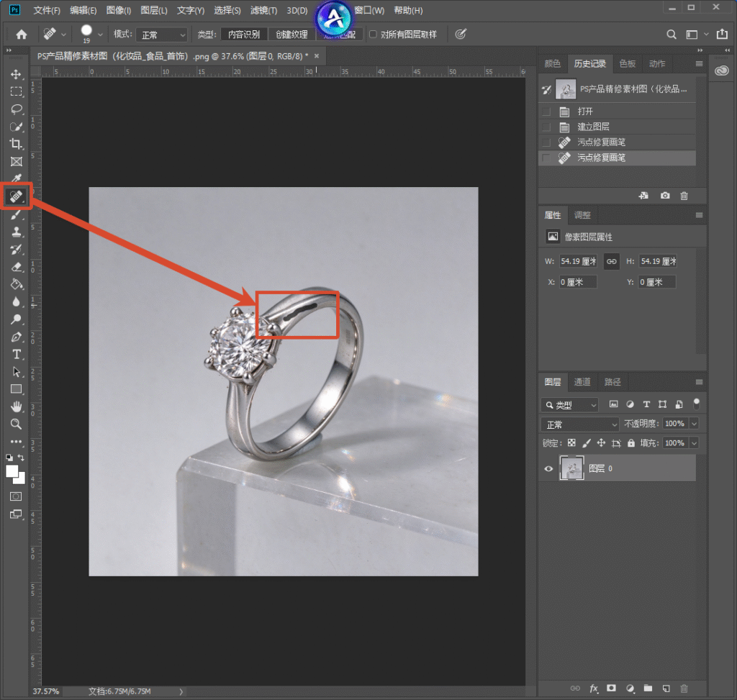Image resolution: width=737 pixels, height=700 pixels.
Task: Click the W width input field
Action: pyautogui.click(x=578, y=261)
